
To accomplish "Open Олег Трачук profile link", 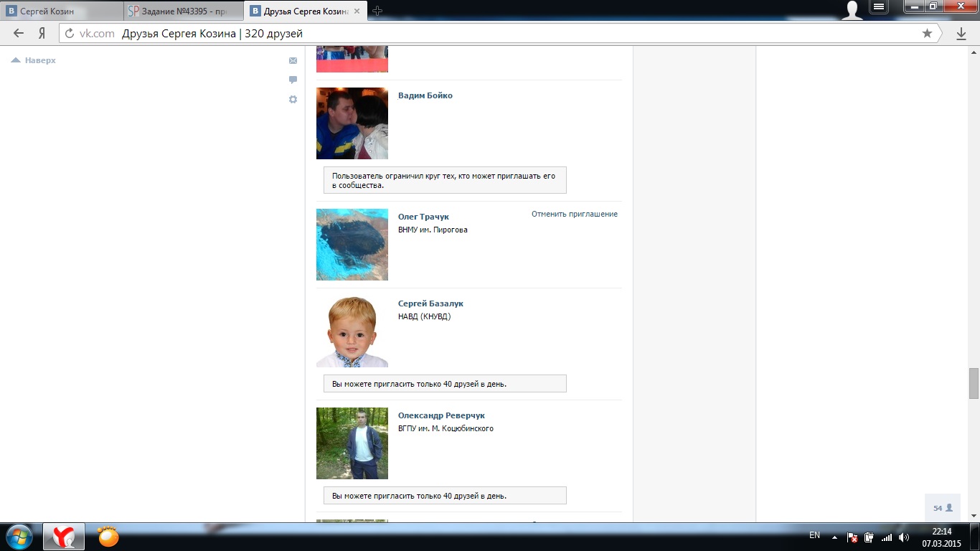I will 423,217.
